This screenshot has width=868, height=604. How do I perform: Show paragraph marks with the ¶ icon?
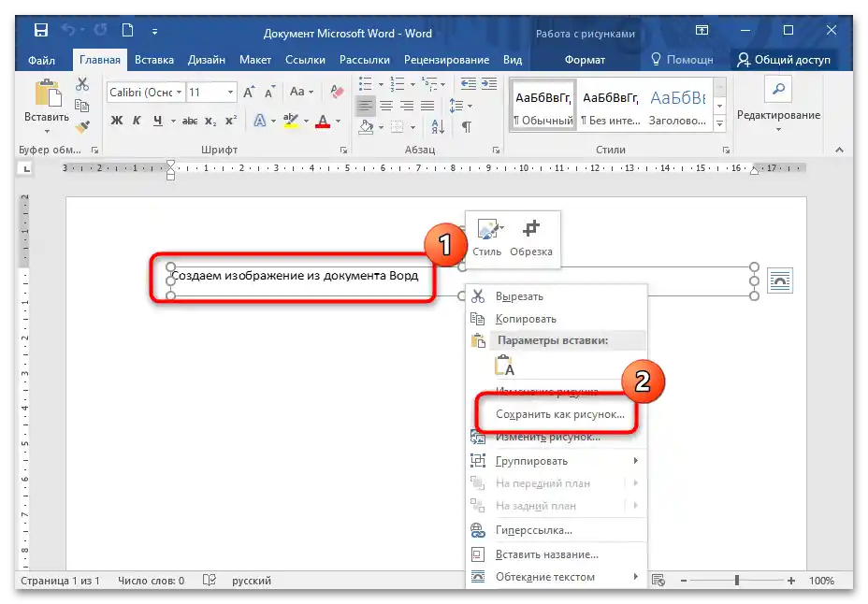(x=467, y=127)
